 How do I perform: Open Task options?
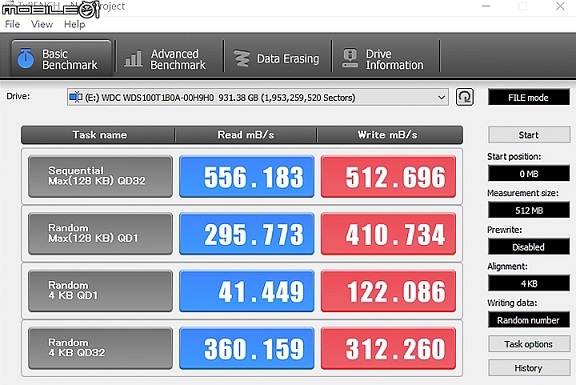529,344
